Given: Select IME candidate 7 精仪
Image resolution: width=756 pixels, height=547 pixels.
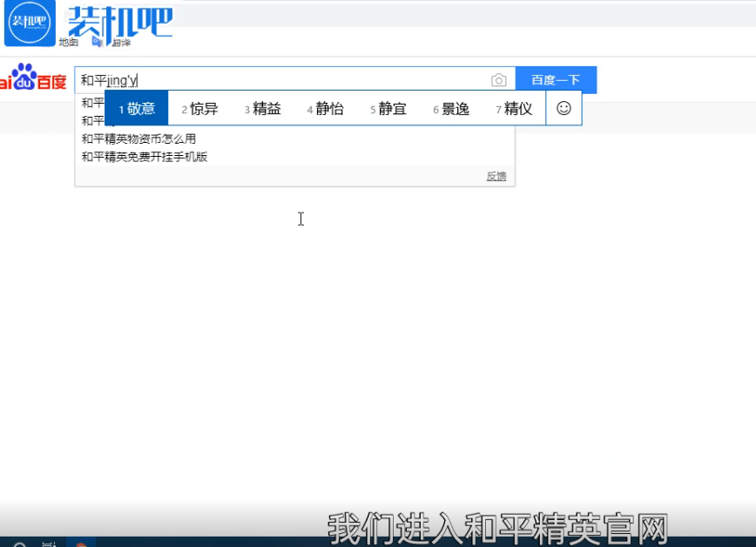Looking at the screenshot, I should tap(514, 109).
